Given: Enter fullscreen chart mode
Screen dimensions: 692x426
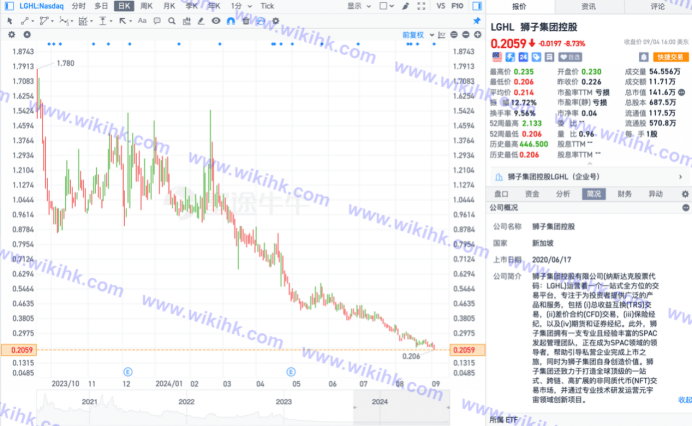Looking at the screenshot, I should [x=421, y=6].
